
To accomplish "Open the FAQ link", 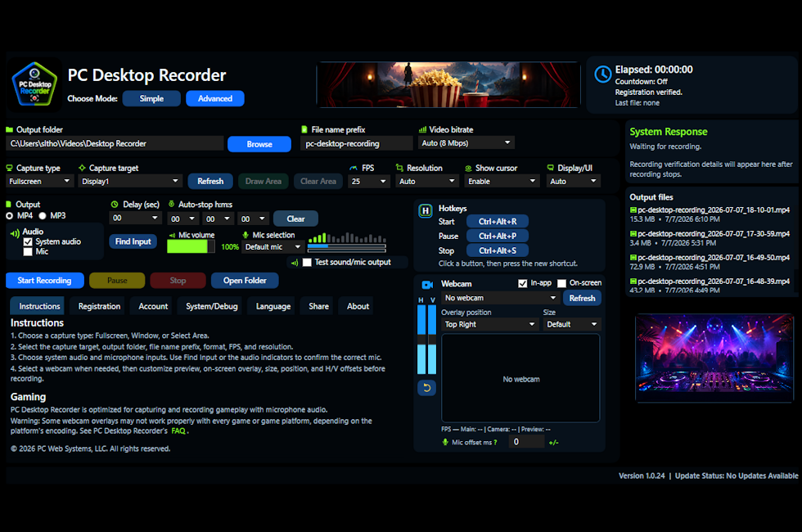I will [x=178, y=431].
